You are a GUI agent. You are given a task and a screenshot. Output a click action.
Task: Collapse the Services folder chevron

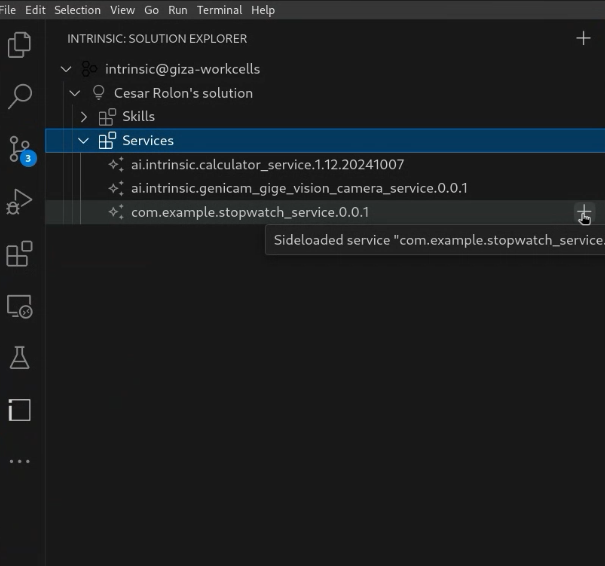coord(83,141)
